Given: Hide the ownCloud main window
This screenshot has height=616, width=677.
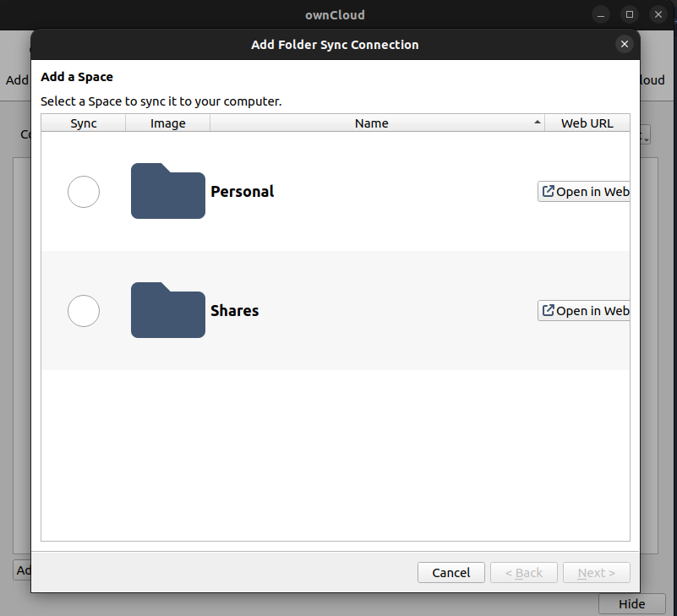Looking at the screenshot, I should pos(631,603).
